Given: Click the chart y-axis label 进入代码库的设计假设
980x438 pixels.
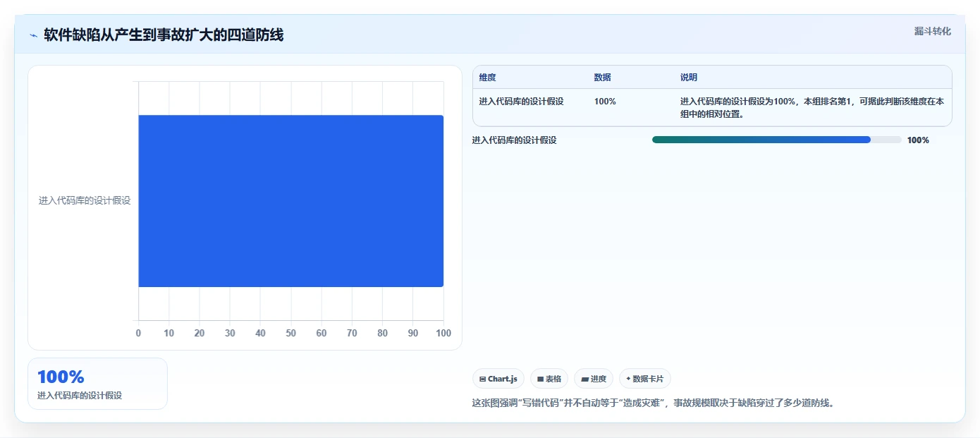Looking at the screenshot, I should pos(85,201).
